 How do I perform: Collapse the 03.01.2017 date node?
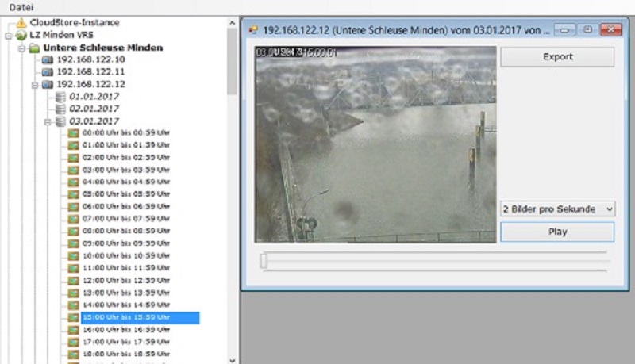48,122
